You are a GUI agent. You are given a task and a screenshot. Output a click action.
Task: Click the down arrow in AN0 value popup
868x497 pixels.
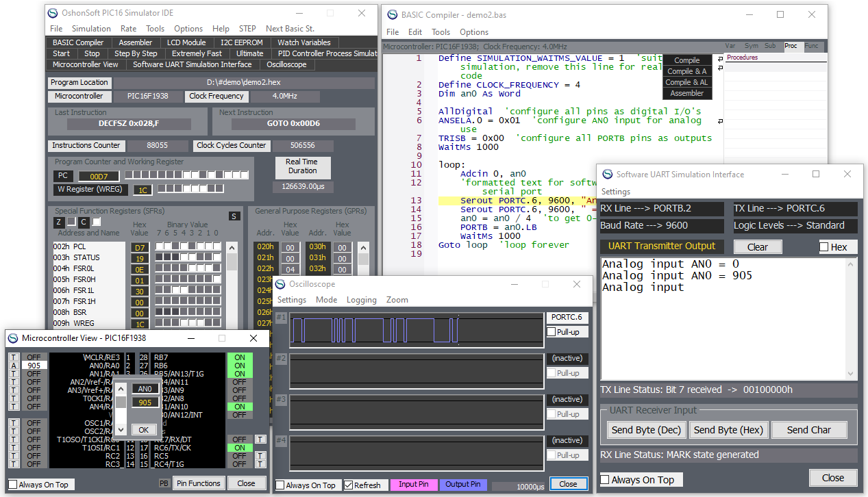(x=121, y=430)
